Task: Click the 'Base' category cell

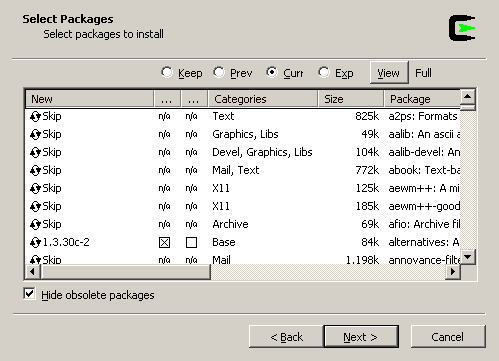Action: tap(224, 242)
